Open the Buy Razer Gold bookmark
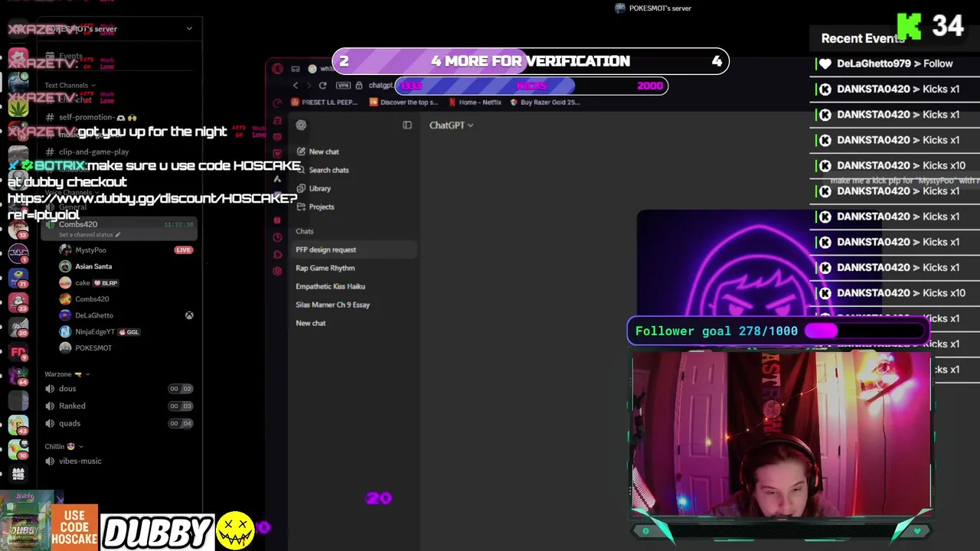 [x=545, y=102]
